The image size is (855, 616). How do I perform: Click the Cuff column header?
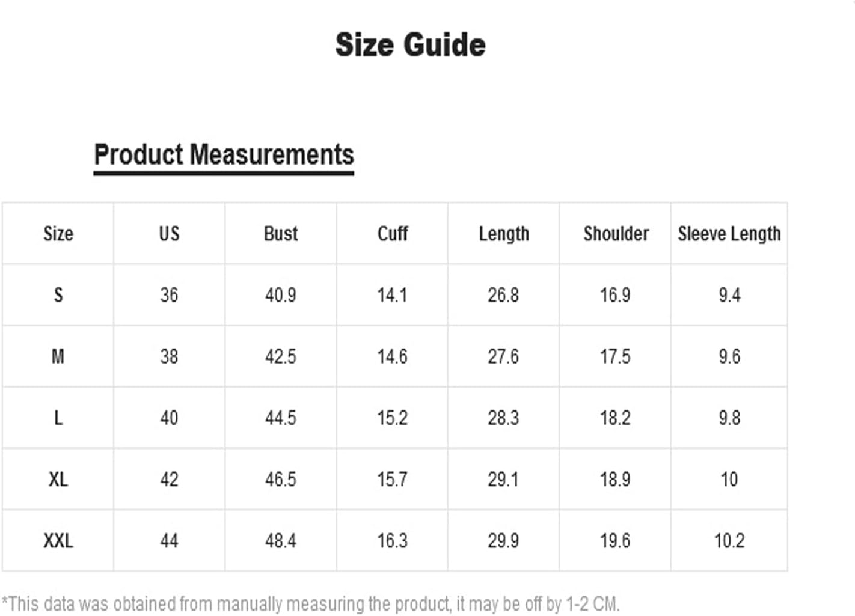pos(393,233)
